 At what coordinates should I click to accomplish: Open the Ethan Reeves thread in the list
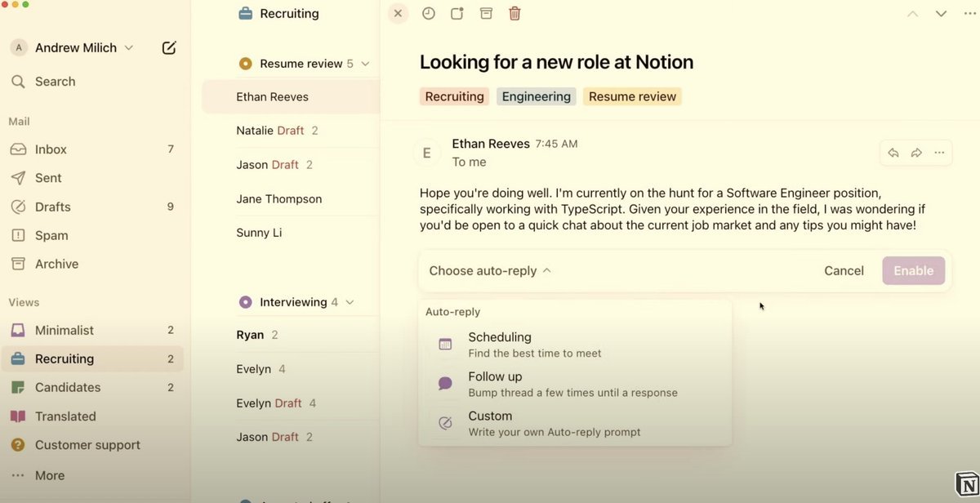tap(291, 96)
